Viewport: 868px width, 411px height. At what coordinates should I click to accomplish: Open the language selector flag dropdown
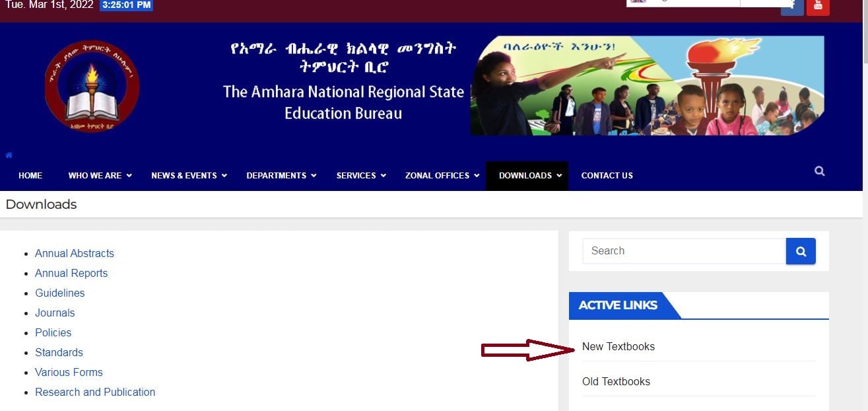(x=683, y=3)
